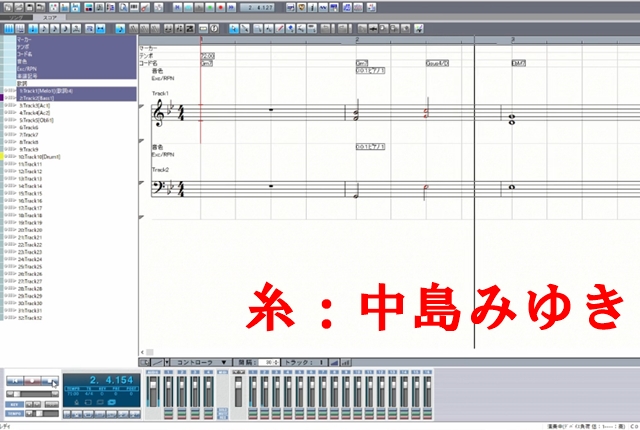Image resolution: width=640 pixels, height=430 pixels.
Task: Select the マーカー row in track list
Action: point(76,40)
